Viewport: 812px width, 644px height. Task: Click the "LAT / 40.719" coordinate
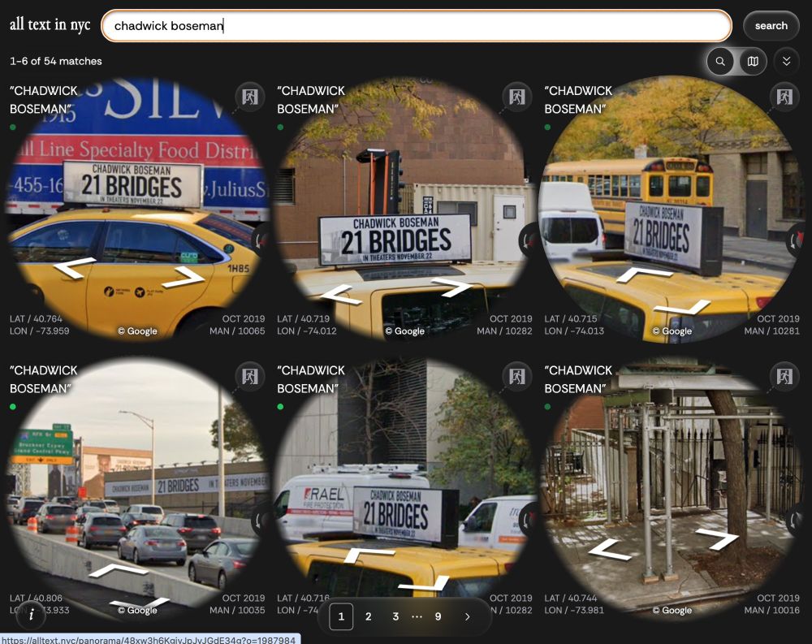click(x=303, y=318)
